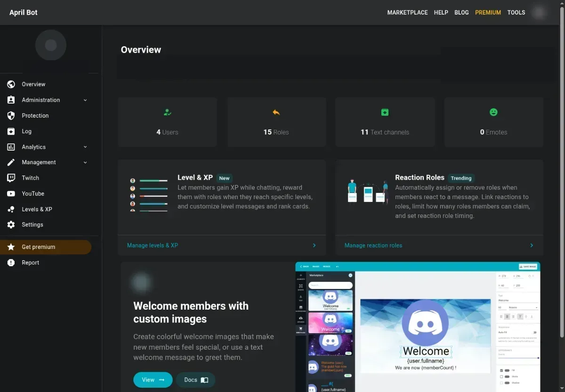Screen dimensions: 565x392
Task: Click the Manage levels & XP link
Action: click(153, 246)
